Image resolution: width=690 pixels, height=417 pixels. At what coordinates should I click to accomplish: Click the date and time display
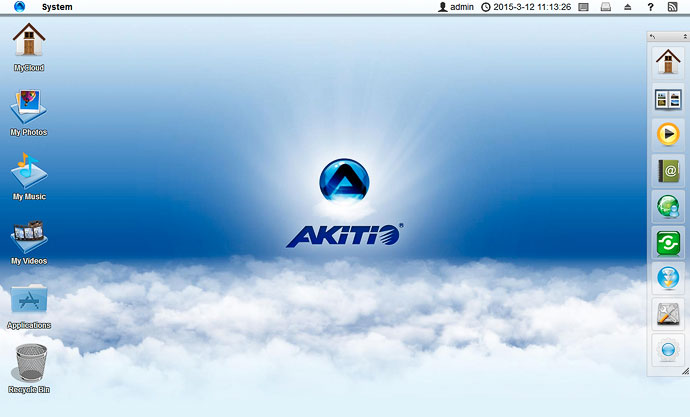(x=526, y=7)
